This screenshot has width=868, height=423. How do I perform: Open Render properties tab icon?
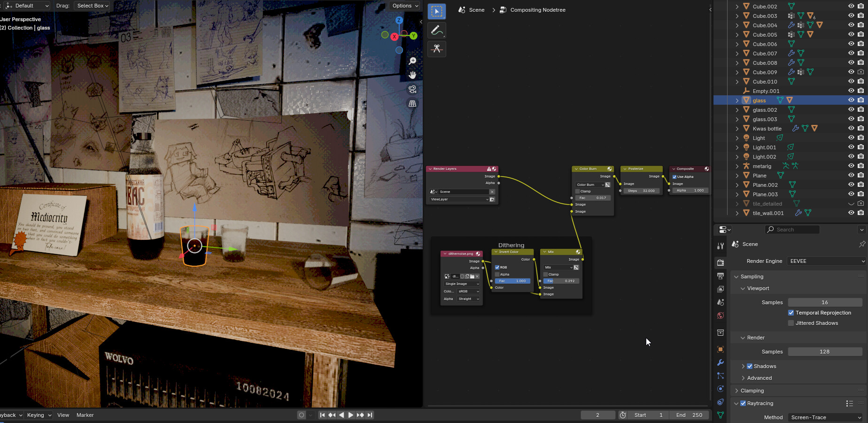[721, 263]
